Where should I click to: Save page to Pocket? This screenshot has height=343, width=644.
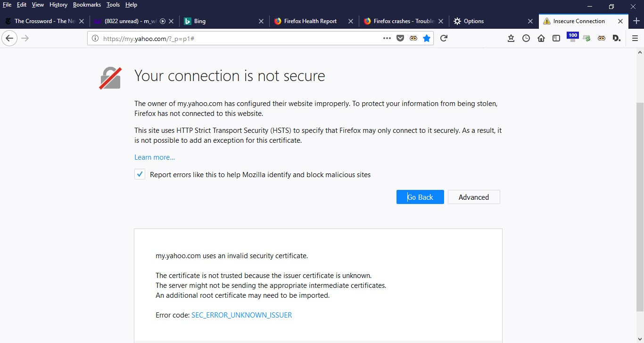point(400,38)
